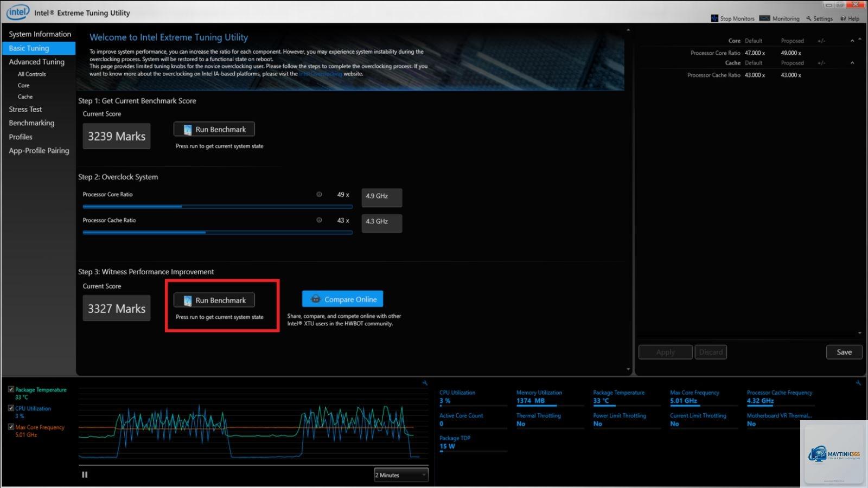Collapse the Cache section chevron

852,63
